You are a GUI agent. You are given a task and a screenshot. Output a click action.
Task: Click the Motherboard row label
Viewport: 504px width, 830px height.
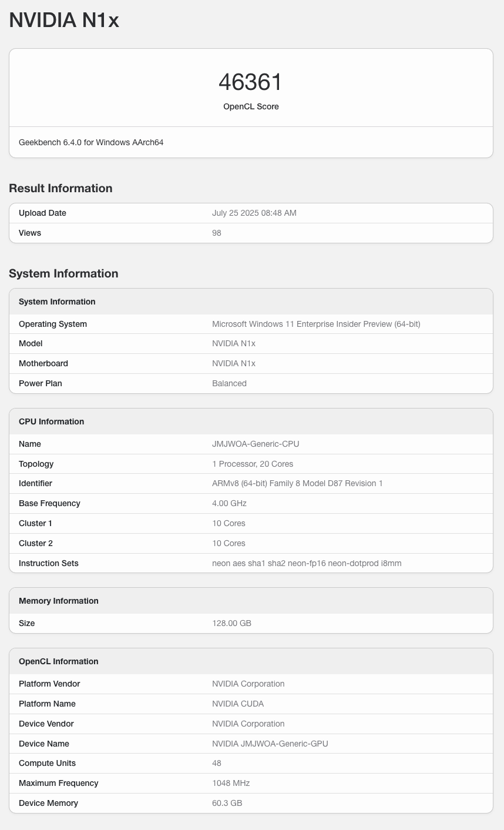(43, 363)
